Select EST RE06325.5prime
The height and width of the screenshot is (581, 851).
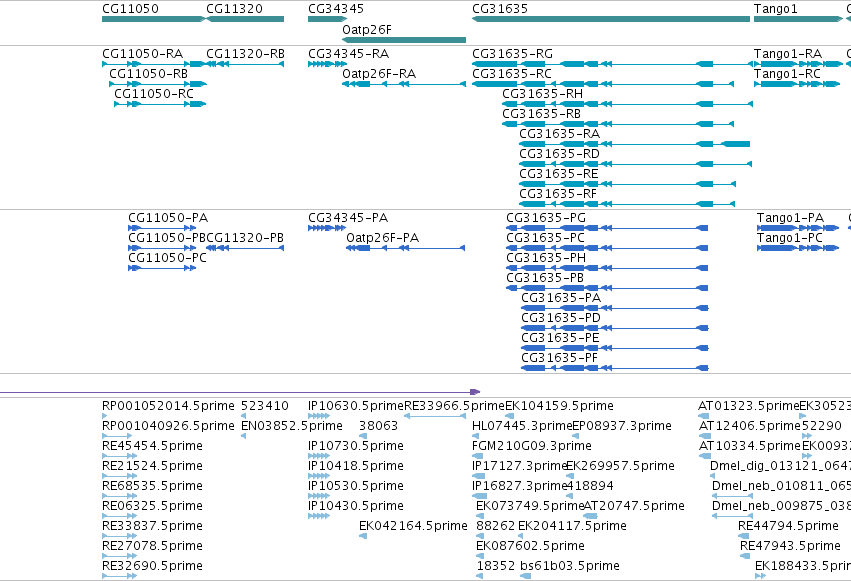tap(119, 516)
